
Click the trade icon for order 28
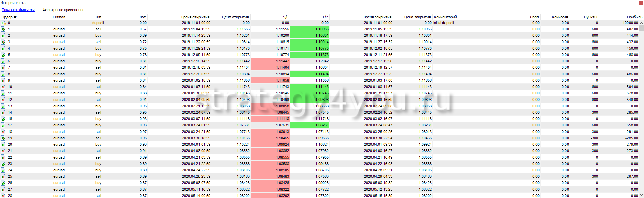point(3,196)
